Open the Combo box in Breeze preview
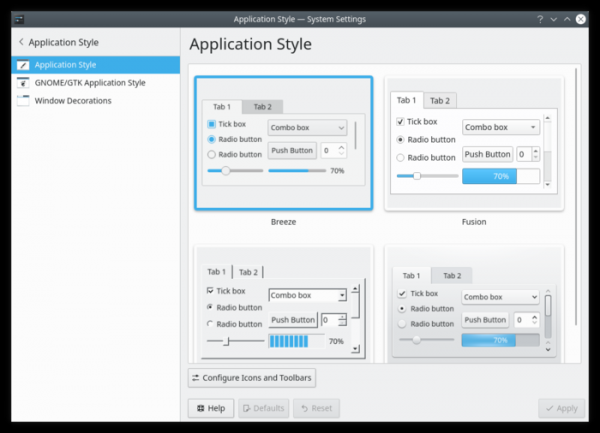Viewport: 600px width, 433px height. pyautogui.click(x=307, y=128)
